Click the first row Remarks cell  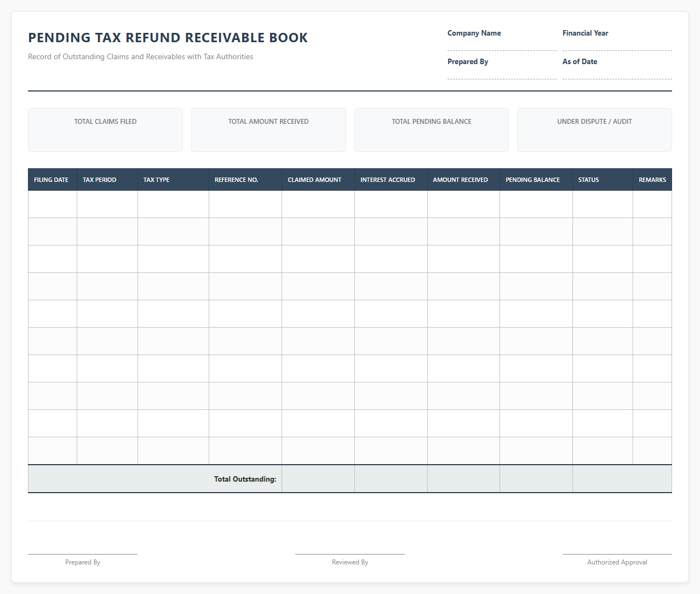pos(652,204)
